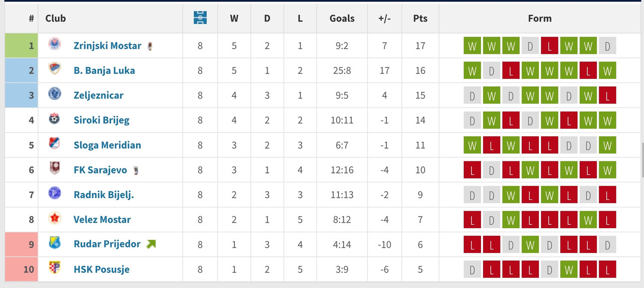Click the green rank 1 position cell
The image size is (644, 288).
pyautogui.click(x=22, y=45)
